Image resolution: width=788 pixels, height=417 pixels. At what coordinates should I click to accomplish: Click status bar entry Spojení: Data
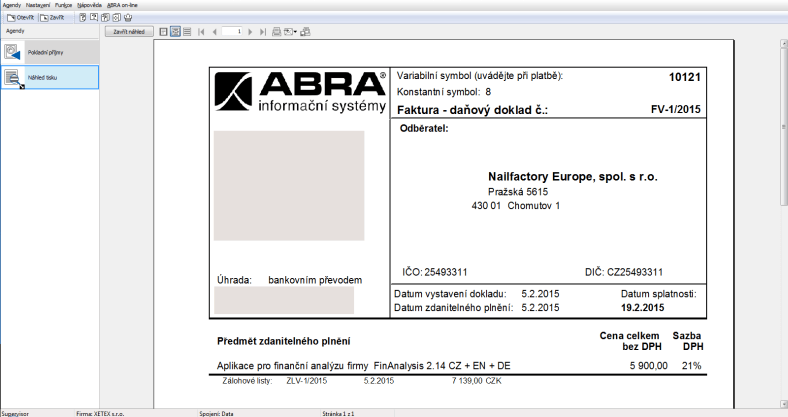(216, 413)
